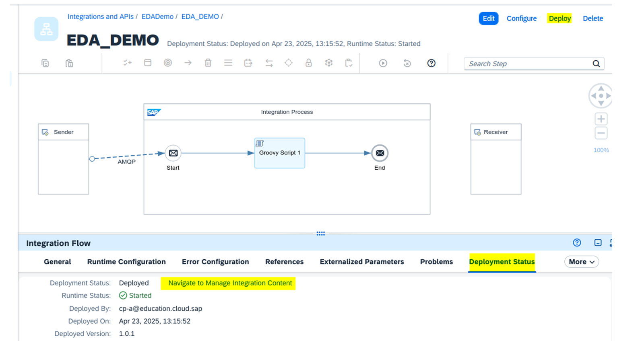Click the Configure button
The image size is (644, 345).
click(522, 18)
